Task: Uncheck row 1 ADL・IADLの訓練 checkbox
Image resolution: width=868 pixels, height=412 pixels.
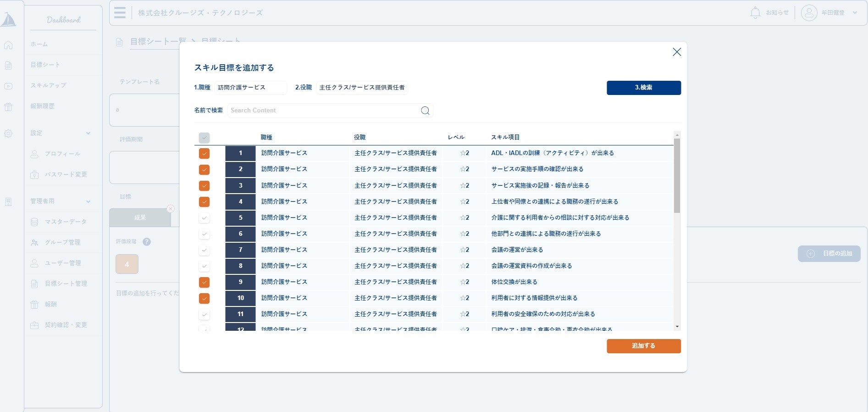Action: tap(205, 154)
